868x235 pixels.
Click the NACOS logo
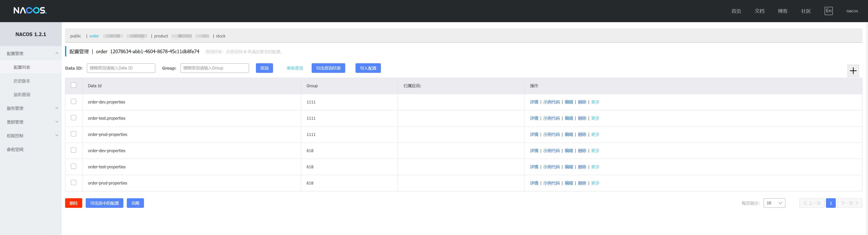[30, 11]
